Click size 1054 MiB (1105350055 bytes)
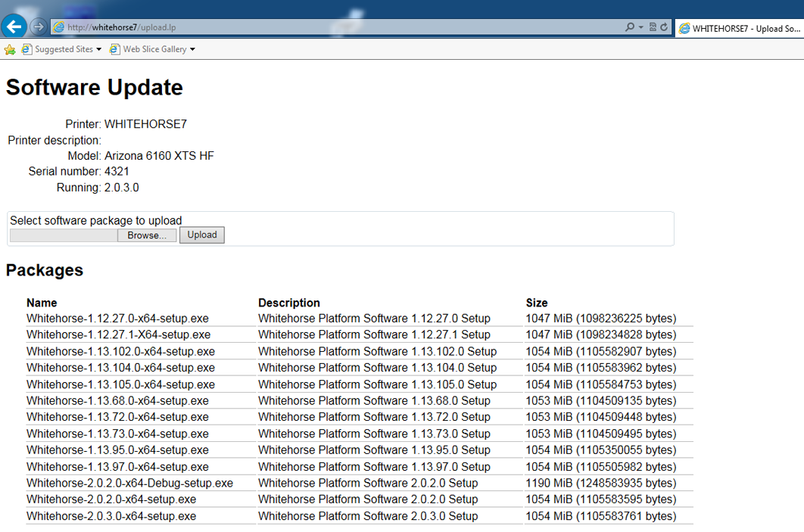 click(x=601, y=450)
